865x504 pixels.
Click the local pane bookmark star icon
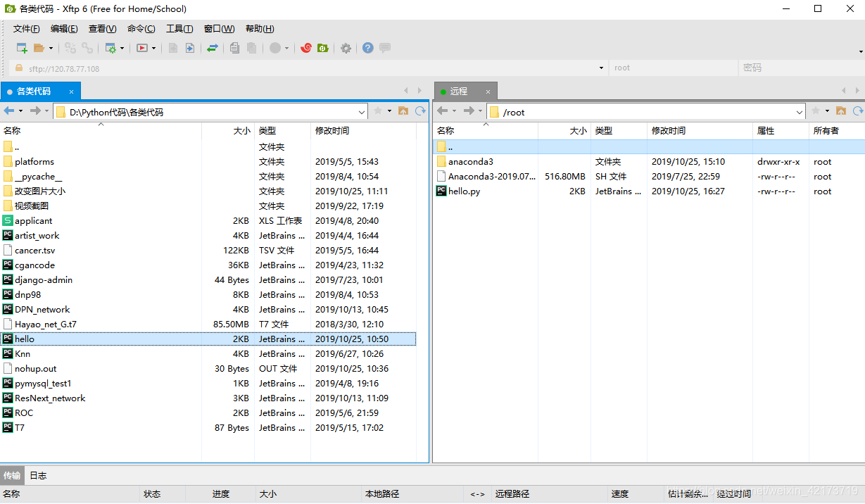378,111
